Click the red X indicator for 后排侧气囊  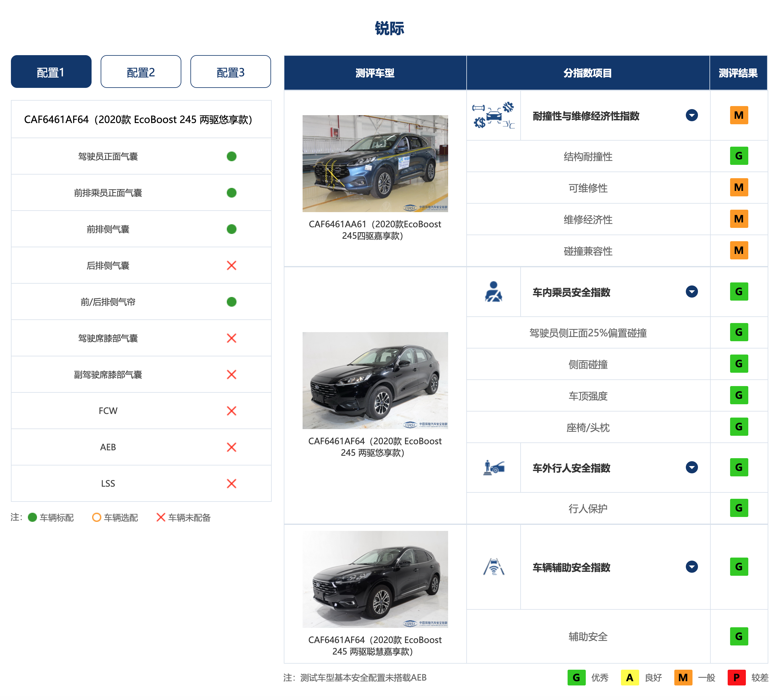click(231, 265)
